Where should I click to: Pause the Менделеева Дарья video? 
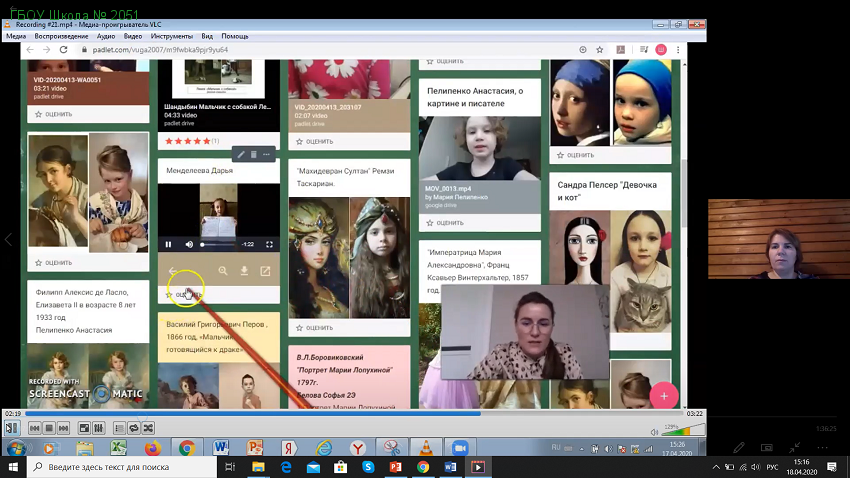(x=169, y=244)
